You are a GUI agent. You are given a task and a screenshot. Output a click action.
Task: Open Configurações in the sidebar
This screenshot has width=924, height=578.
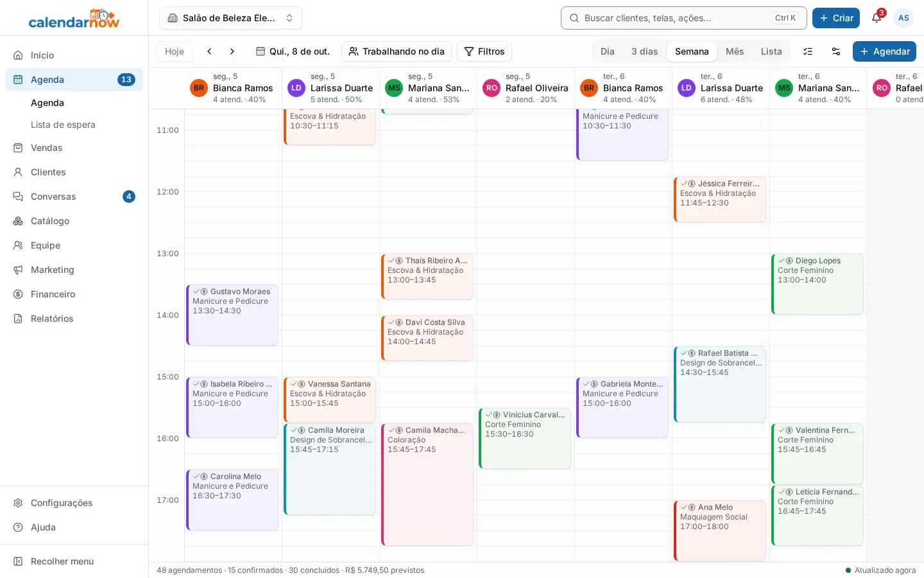tap(74, 503)
